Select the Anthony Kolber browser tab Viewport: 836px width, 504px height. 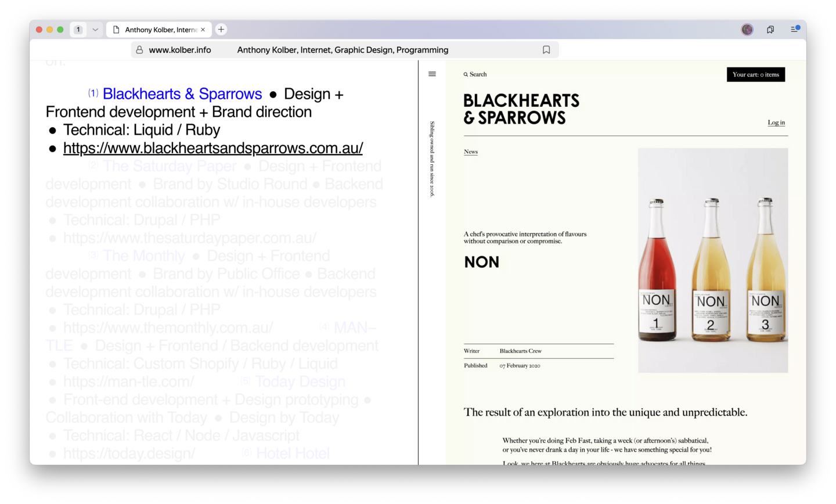[158, 30]
